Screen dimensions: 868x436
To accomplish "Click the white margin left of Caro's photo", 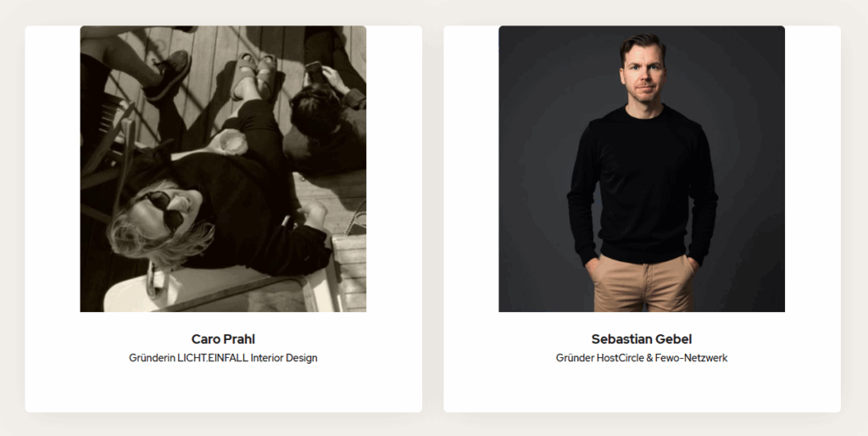I will coord(53,169).
